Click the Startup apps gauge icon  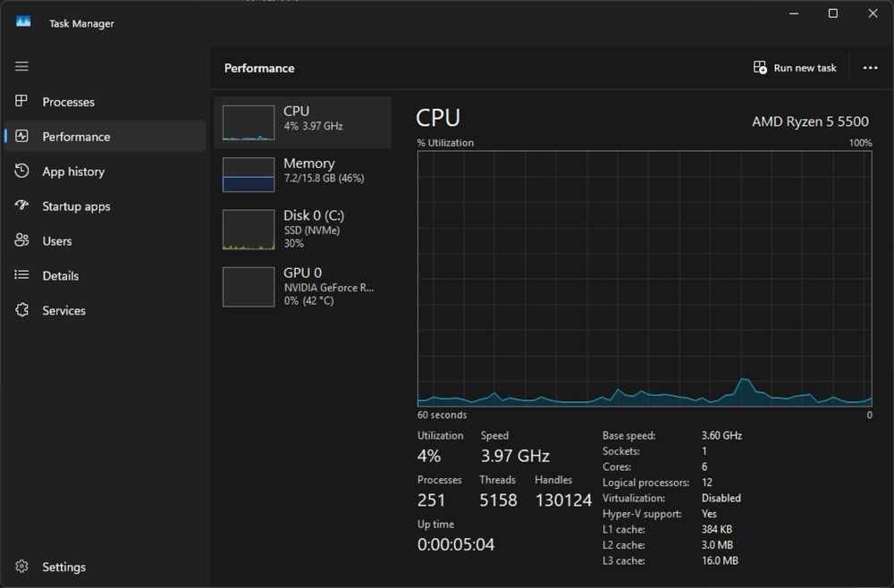(21, 206)
